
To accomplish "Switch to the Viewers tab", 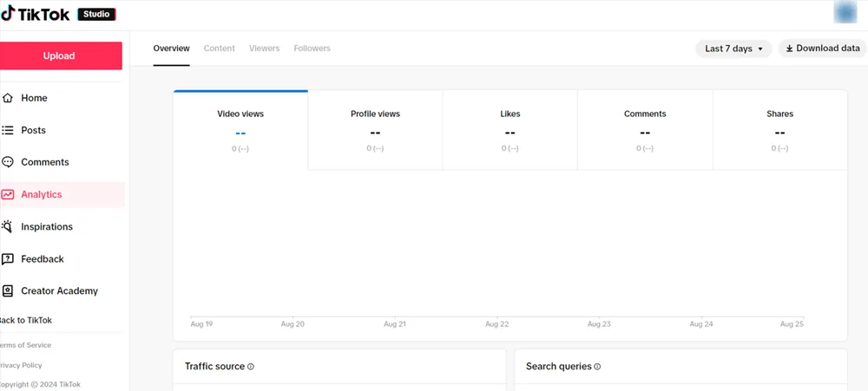I will click(x=264, y=48).
